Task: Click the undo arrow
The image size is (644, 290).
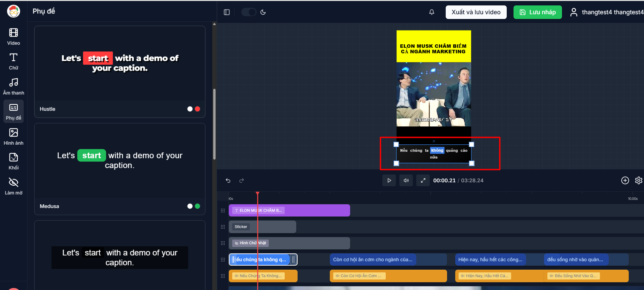Action: click(228, 181)
